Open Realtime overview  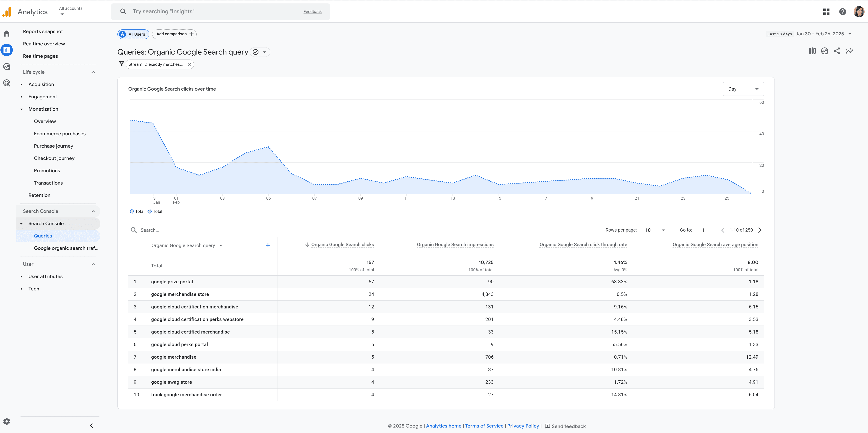pyautogui.click(x=44, y=44)
